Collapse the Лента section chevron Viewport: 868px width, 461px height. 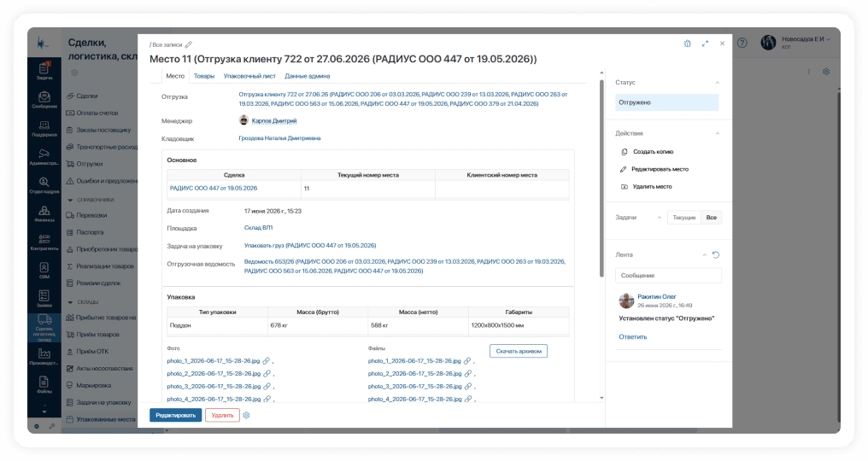[x=704, y=255]
